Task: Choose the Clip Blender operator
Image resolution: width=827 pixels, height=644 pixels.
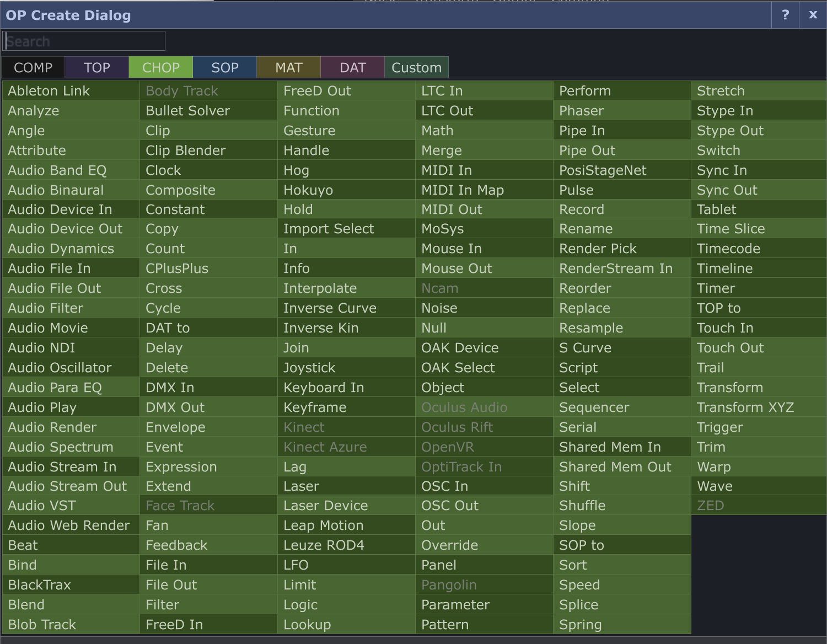Action: (208, 151)
